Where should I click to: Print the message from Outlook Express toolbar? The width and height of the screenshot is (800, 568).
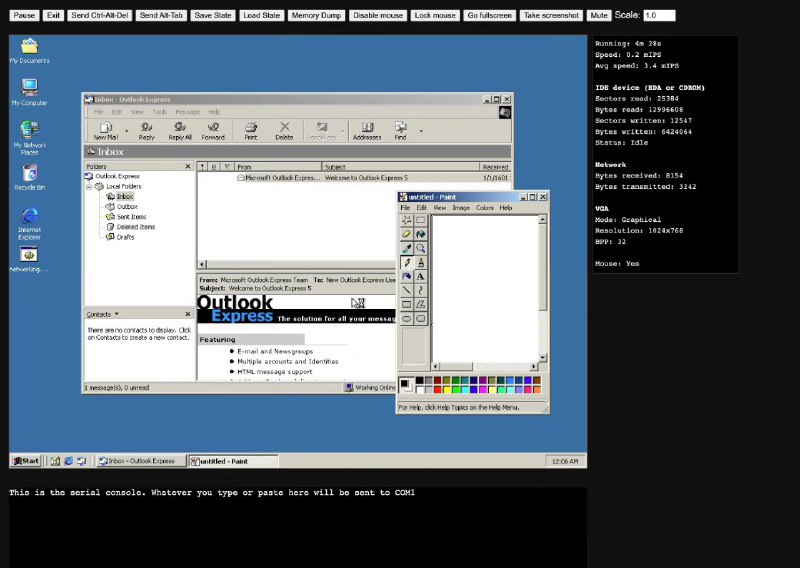(x=251, y=131)
